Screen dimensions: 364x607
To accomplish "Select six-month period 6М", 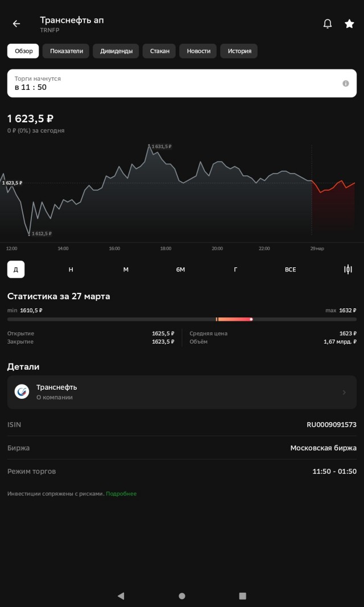I will tap(181, 270).
